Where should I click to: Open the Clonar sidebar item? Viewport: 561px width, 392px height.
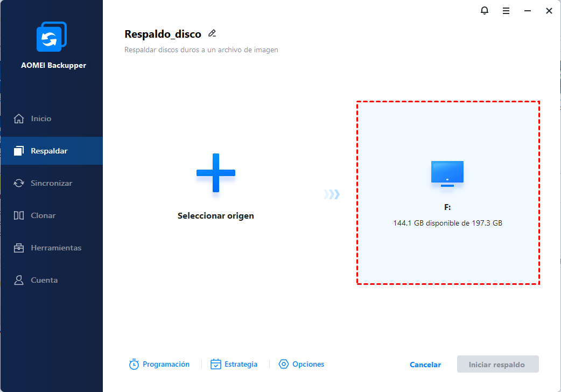pos(43,215)
